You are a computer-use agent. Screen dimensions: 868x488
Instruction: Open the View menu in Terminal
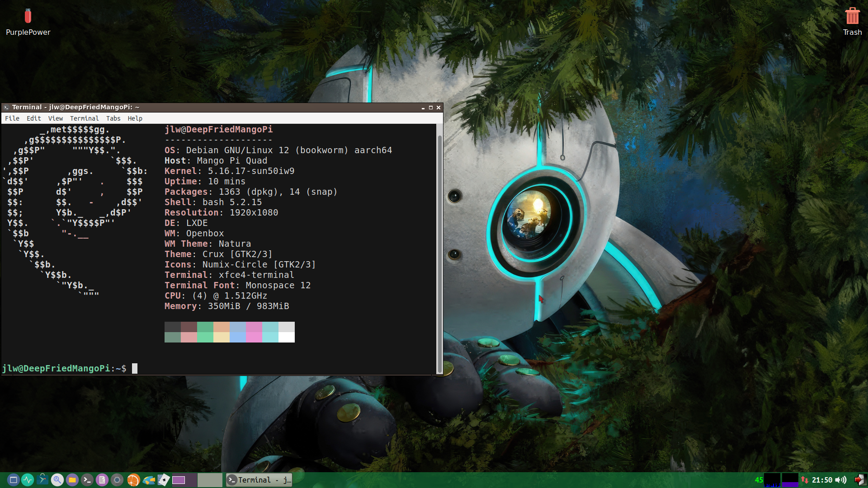(56, 118)
